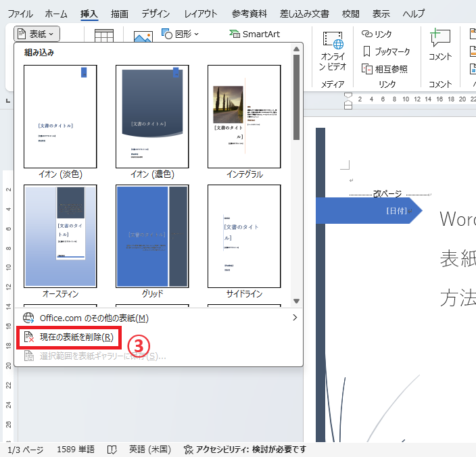Choose the イオン (濃色) cover page
476x457 pixels.
coord(152,122)
